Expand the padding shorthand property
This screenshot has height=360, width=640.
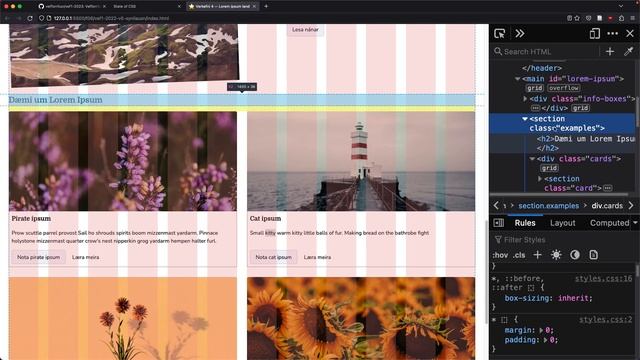tap(546, 340)
